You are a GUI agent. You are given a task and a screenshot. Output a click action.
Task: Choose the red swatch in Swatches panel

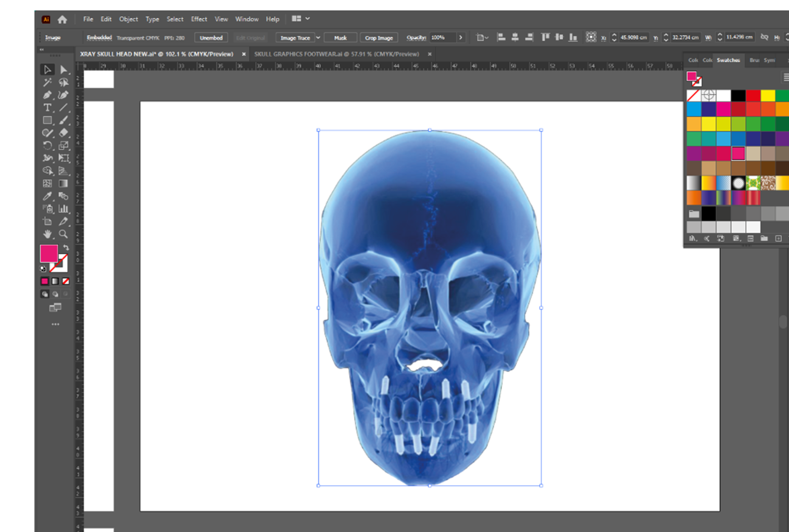753,96
